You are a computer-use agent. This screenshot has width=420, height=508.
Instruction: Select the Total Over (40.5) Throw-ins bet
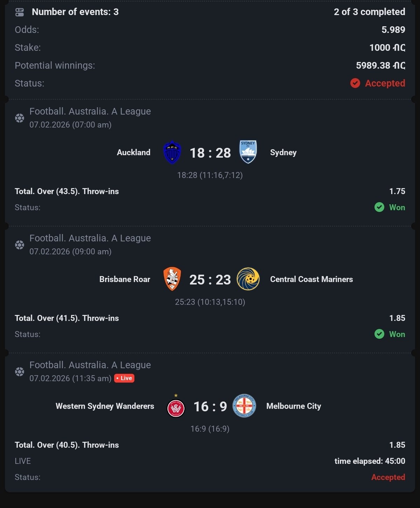pyautogui.click(x=67, y=445)
